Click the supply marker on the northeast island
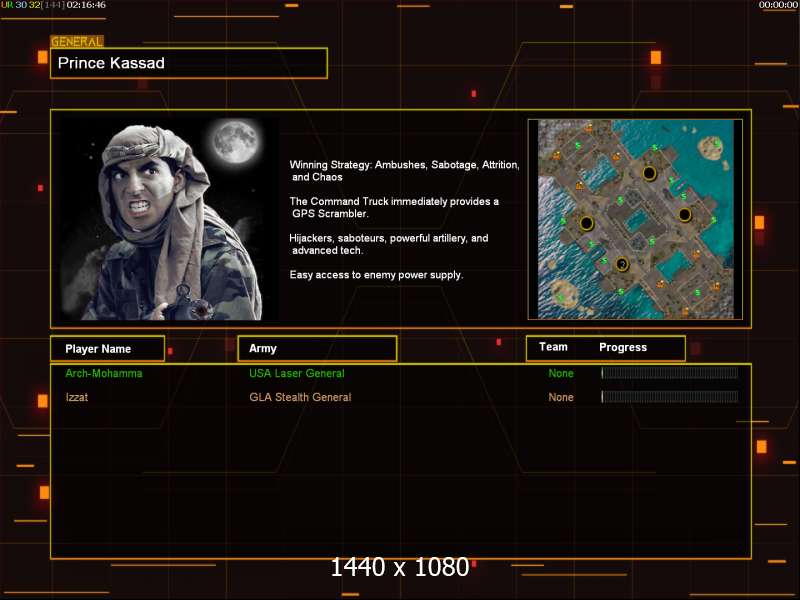 tap(716, 143)
